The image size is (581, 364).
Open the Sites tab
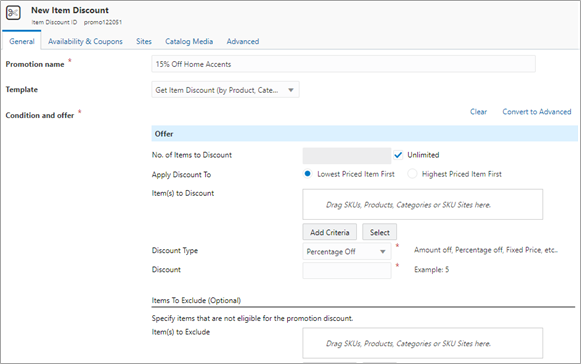[x=144, y=42]
